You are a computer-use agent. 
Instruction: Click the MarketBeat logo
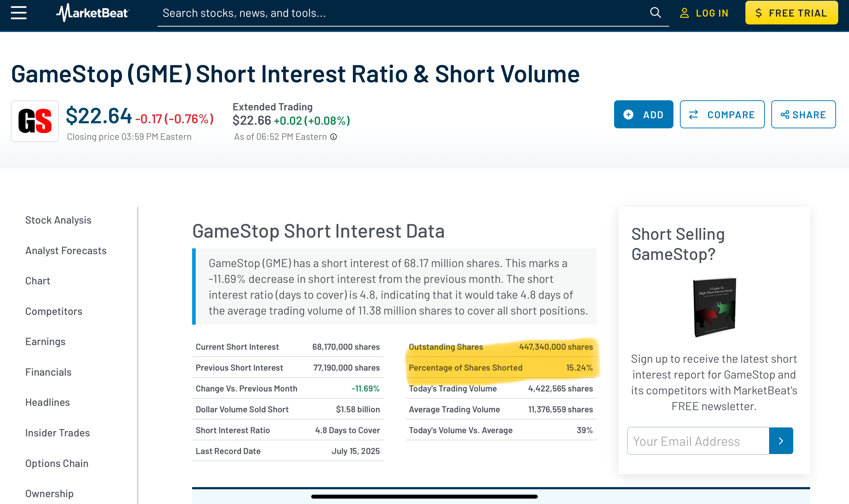[x=92, y=13]
